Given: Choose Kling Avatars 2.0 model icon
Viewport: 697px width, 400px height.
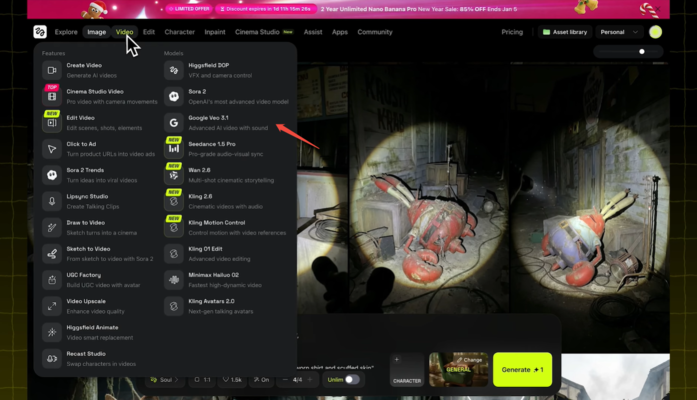Looking at the screenshot, I should tap(174, 306).
